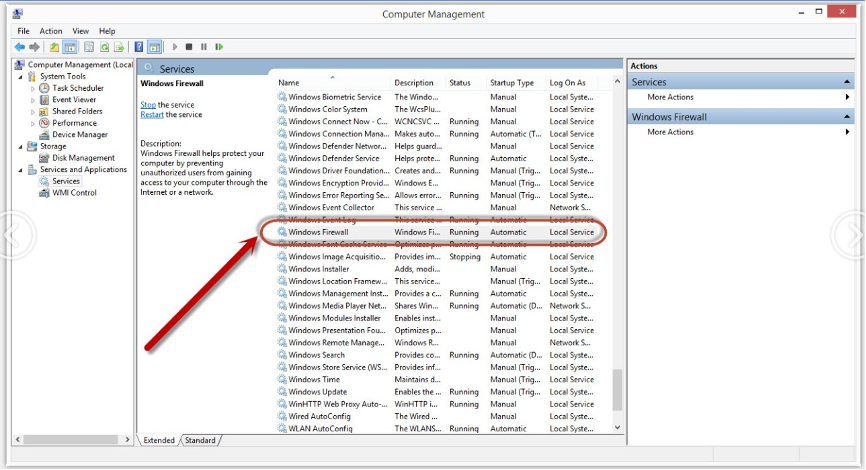Click the Export List toolbar icon
Screen dimensions: 866x470
[120, 47]
